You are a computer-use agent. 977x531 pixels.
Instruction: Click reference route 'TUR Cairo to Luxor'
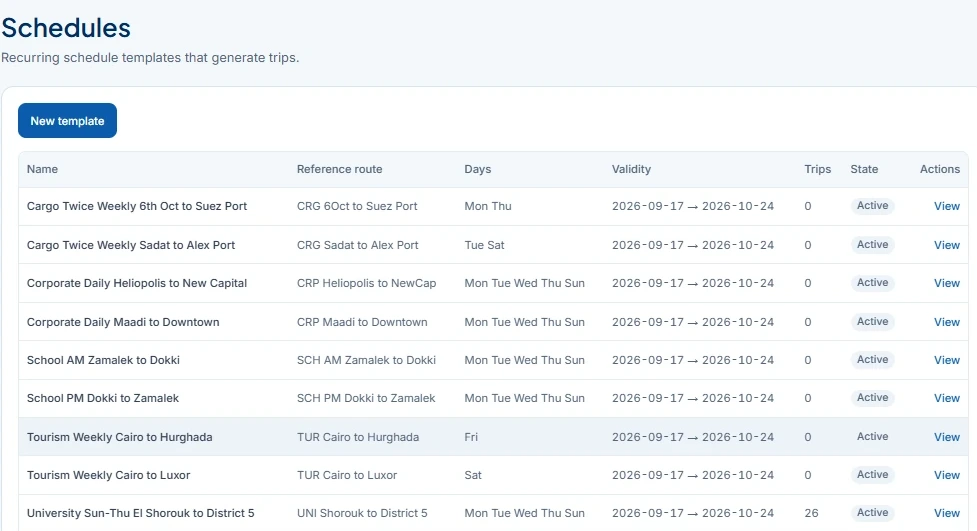pyautogui.click(x=347, y=475)
